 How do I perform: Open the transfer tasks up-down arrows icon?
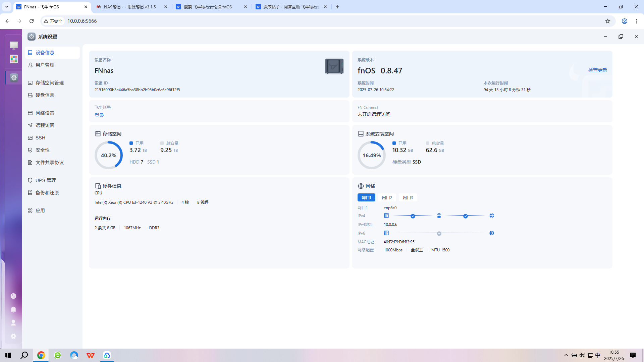[13, 296]
